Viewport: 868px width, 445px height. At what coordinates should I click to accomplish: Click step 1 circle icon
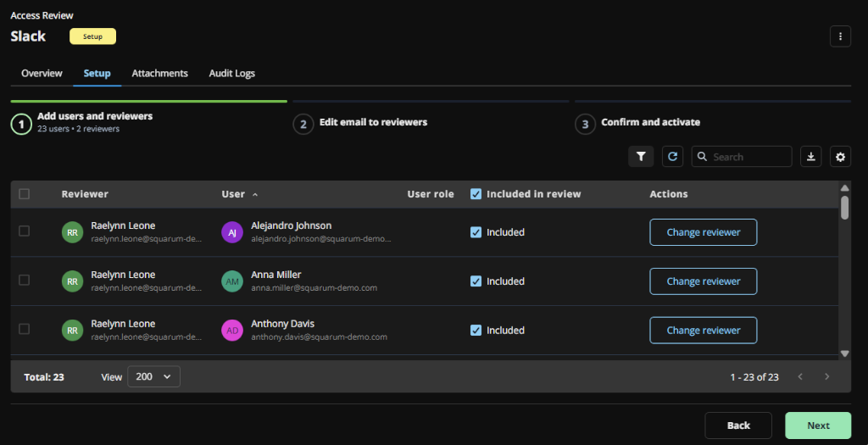[x=21, y=124]
